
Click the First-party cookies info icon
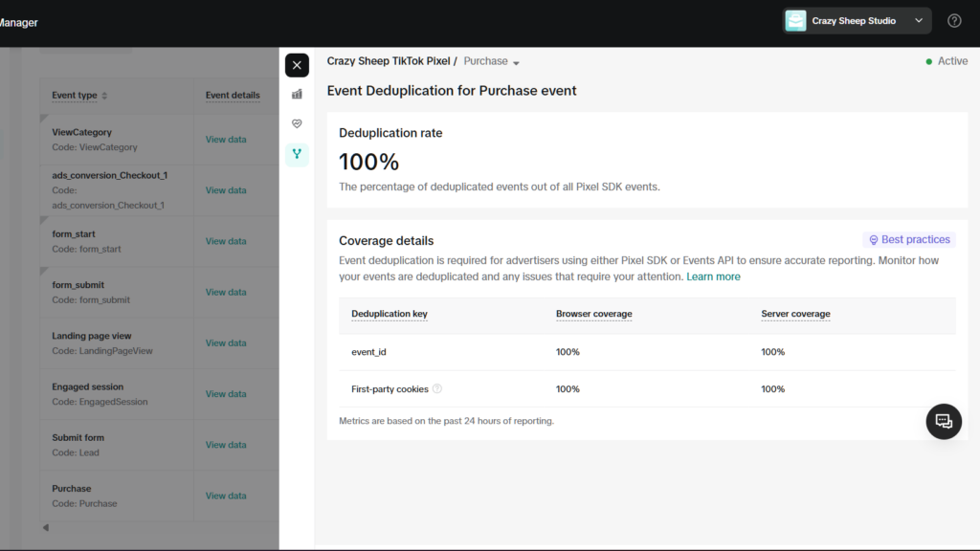click(437, 389)
